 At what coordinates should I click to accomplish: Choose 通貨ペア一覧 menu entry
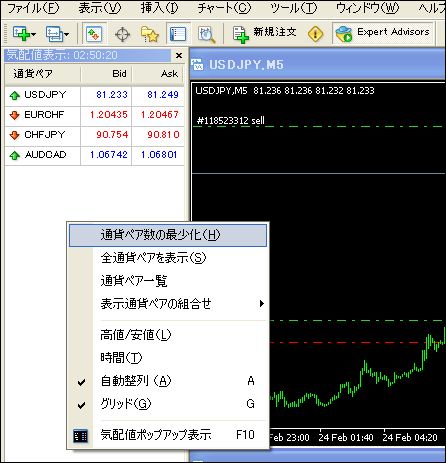[168, 281]
